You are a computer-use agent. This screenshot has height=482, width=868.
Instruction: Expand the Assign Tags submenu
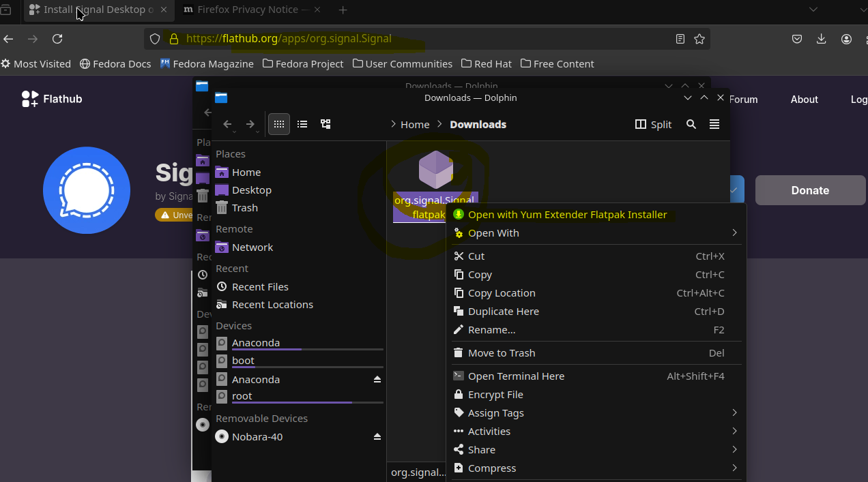tap(598, 412)
